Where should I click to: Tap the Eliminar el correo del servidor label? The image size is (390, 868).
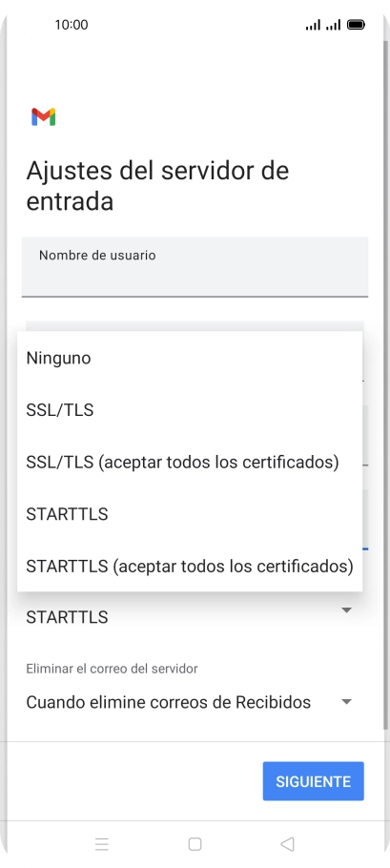click(112, 669)
